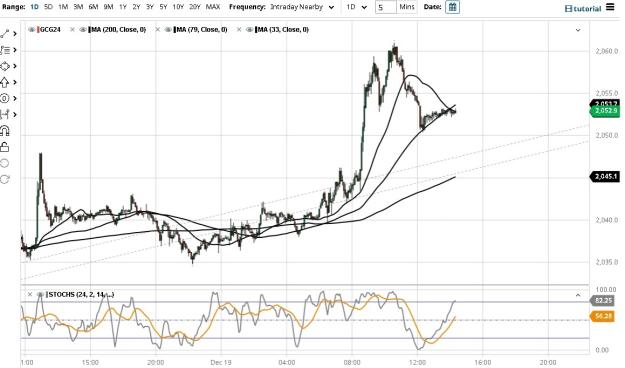Remove the MA (33, Close, 0) study
The width and height of the screenshot is (625, 368).
click(x=239, y=30)
